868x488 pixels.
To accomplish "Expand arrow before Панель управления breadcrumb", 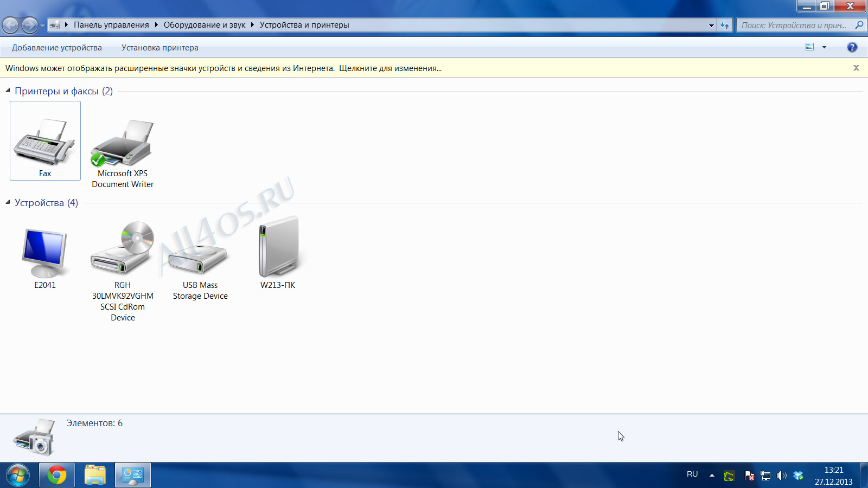I will 66,25.
